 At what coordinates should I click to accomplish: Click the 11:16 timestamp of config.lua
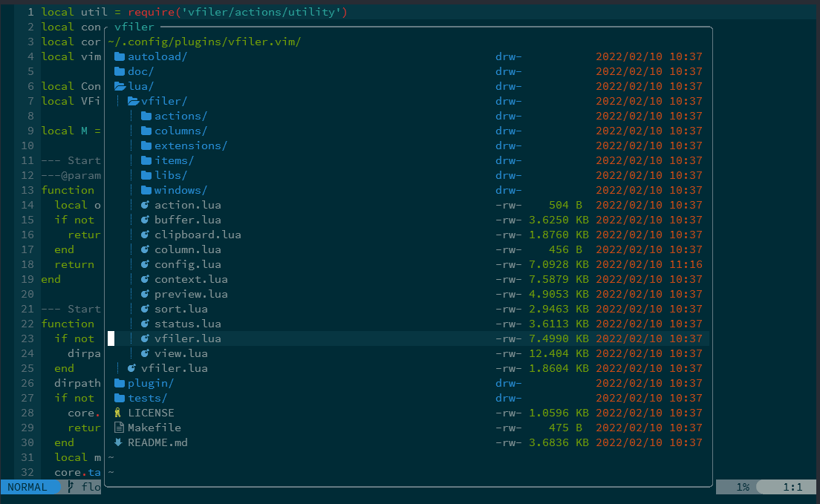tap(686, 264)
